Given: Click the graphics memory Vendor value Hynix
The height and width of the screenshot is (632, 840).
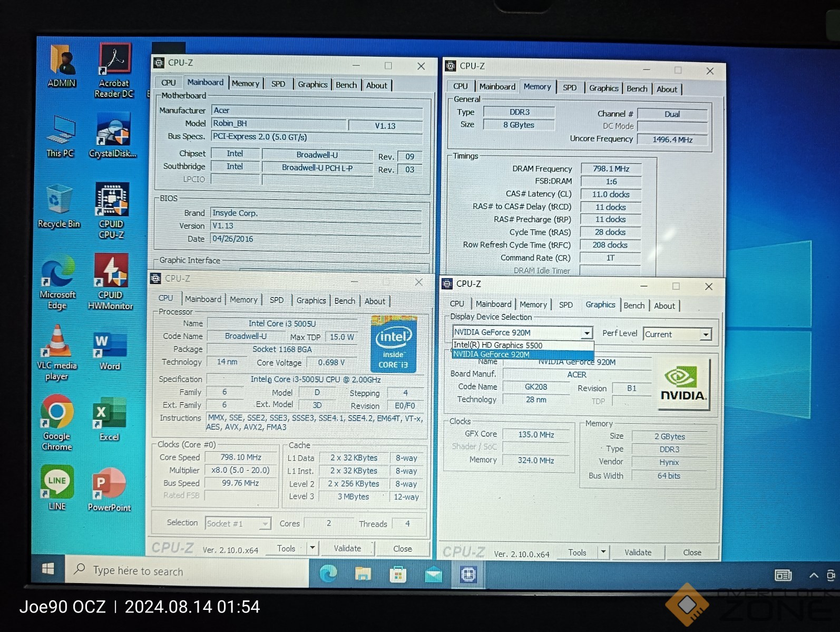Looking at the screenshot, I should (669, 462).
